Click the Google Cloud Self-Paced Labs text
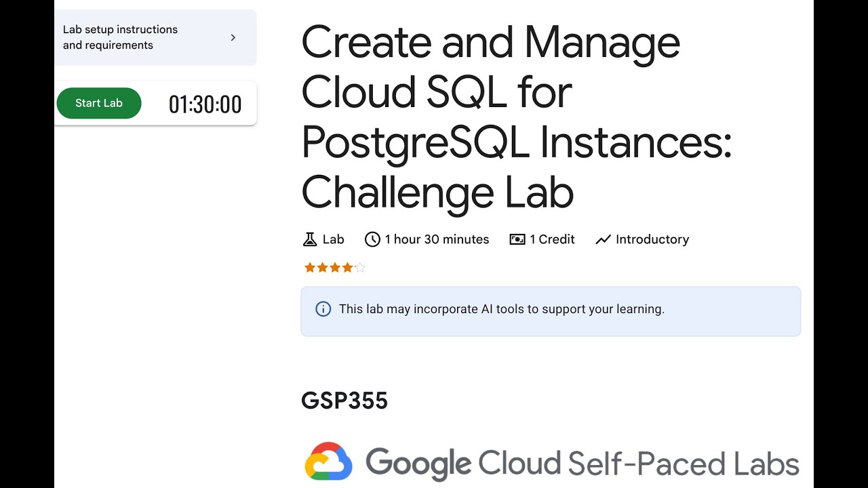 click(x=583, y=464)
